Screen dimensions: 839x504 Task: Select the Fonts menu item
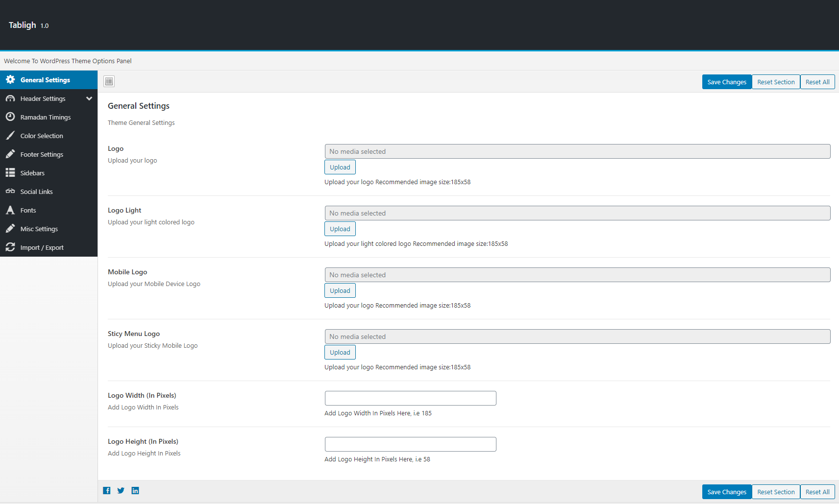(x=28, y=210)
